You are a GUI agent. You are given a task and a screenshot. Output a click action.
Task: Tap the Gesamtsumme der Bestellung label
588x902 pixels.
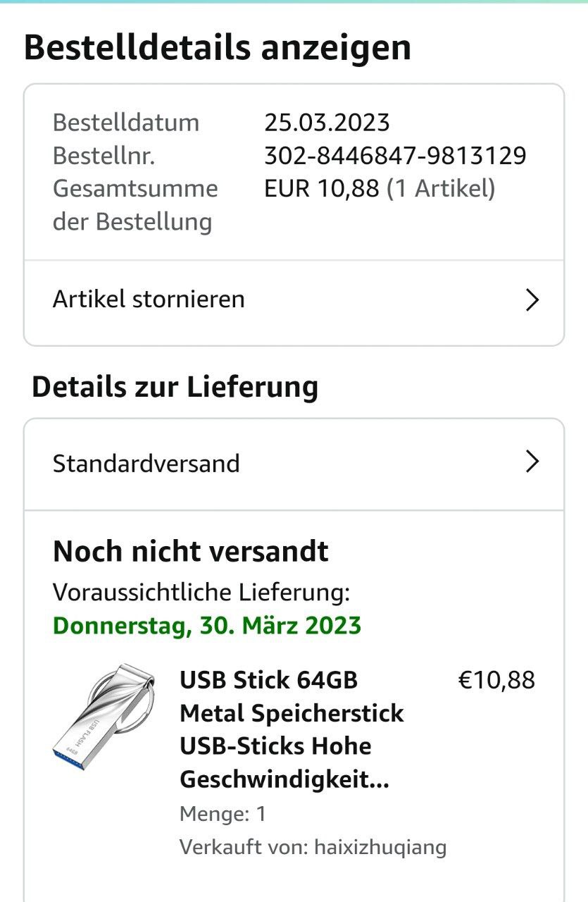pos(135,205)
